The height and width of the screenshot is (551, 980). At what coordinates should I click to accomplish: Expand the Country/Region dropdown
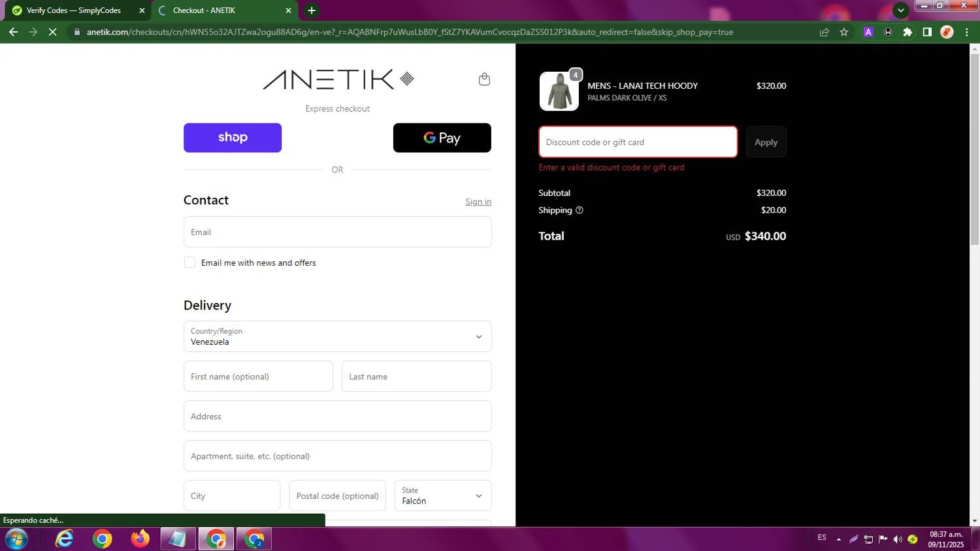point(338,336)
